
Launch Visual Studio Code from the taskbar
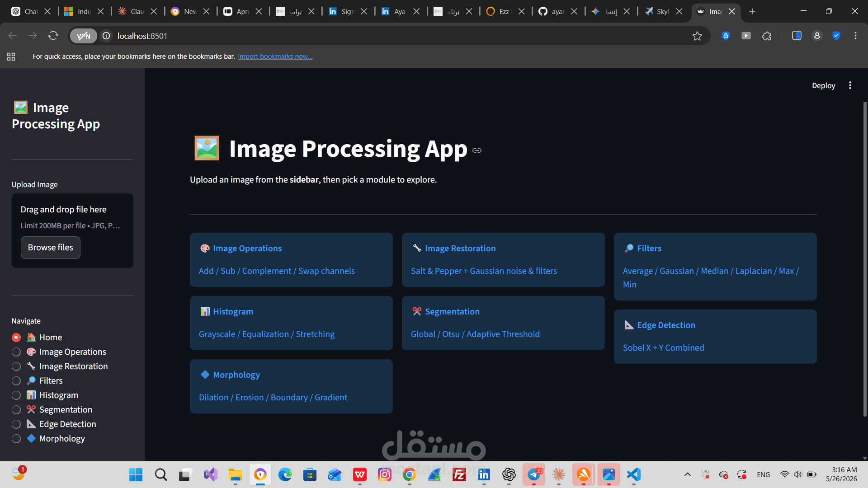(x=634, y=474)
